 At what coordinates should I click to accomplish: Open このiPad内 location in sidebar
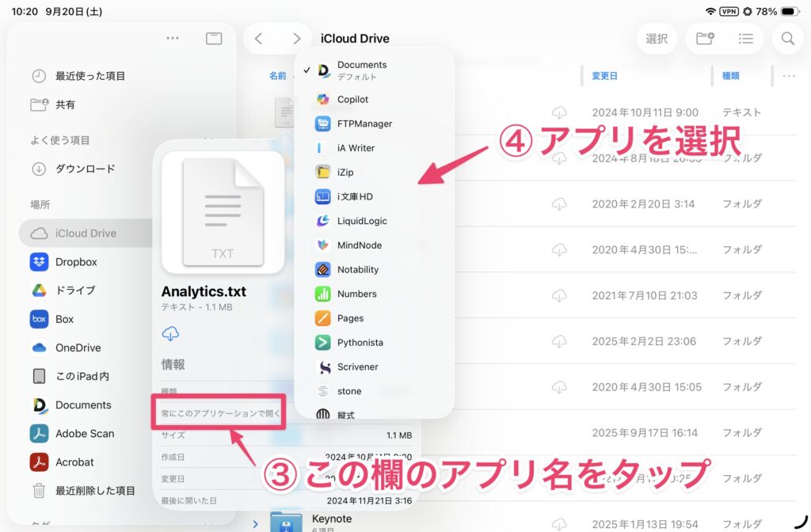(x=70, y=376)
